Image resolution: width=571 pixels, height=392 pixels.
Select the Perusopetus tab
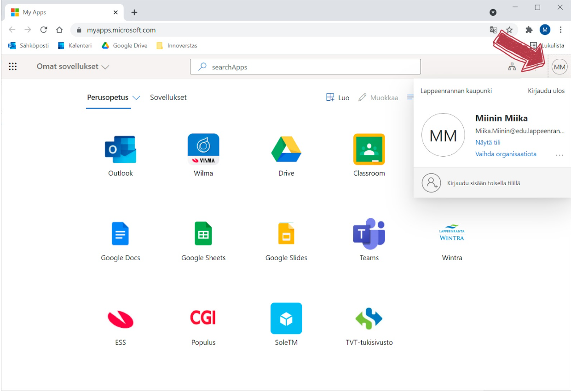point(108,97)
